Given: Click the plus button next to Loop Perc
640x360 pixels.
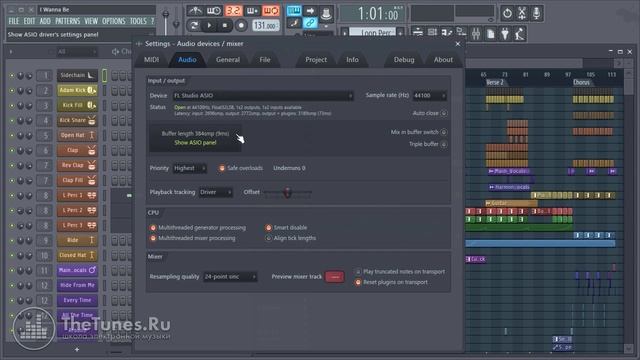Looking at the screenshot, I should pyautogui.click(x=400, y=33).
